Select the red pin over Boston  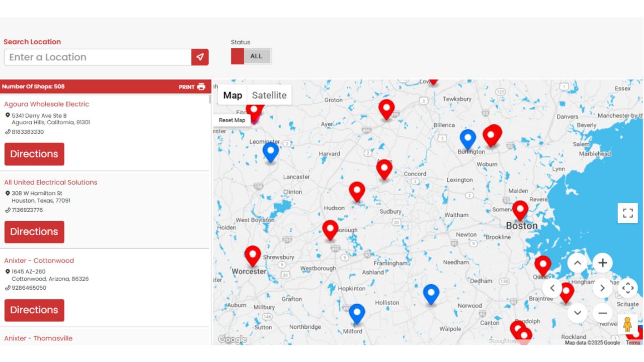520,210
